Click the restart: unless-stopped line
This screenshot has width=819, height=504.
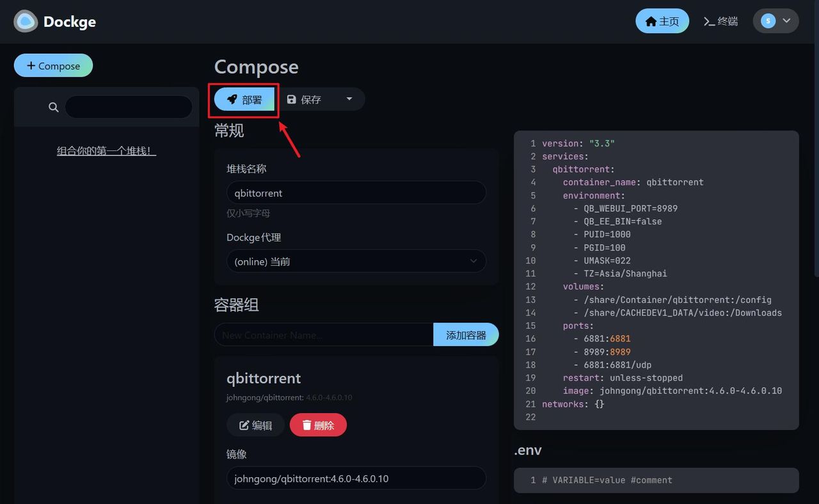pos(623,378)
